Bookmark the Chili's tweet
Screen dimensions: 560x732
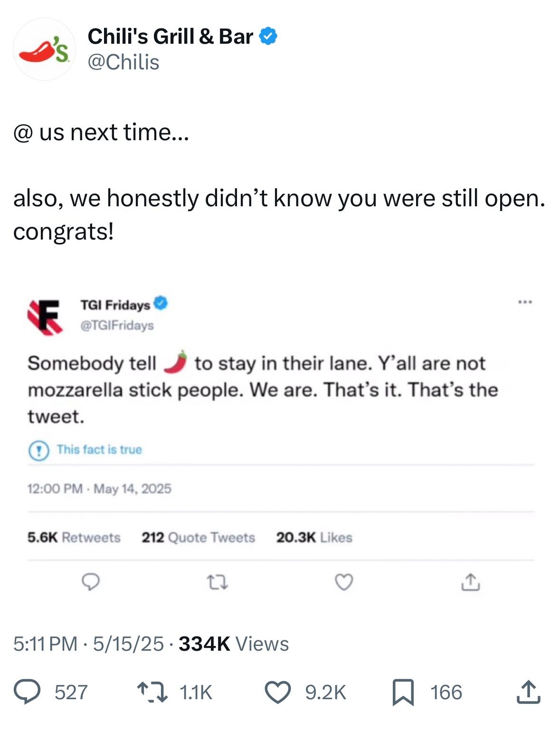(x=403, y=692)
